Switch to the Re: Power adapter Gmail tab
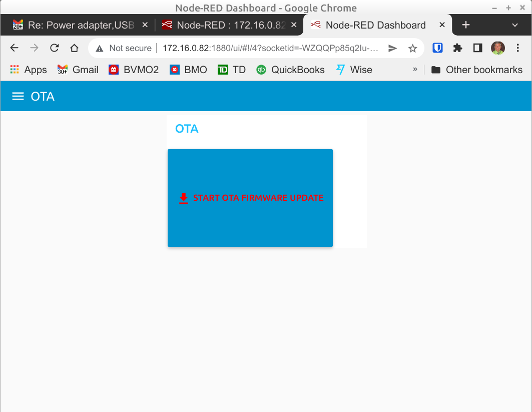This screenshot has width=532, height=412. pos(75,25)
